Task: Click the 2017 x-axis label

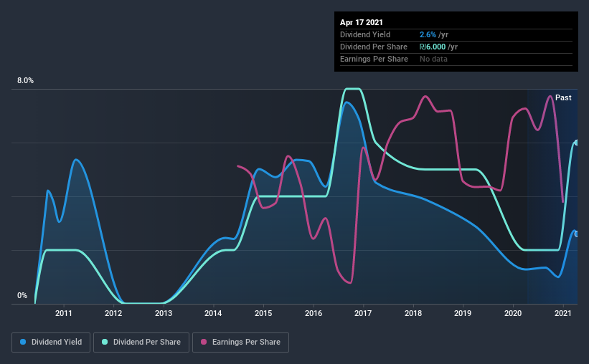Action: (x=363, y=313)
